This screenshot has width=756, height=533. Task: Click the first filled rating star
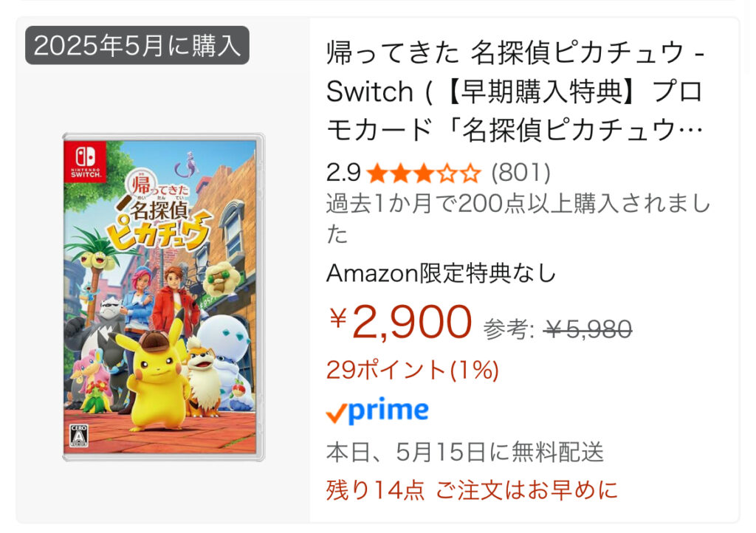pos(377,173)
